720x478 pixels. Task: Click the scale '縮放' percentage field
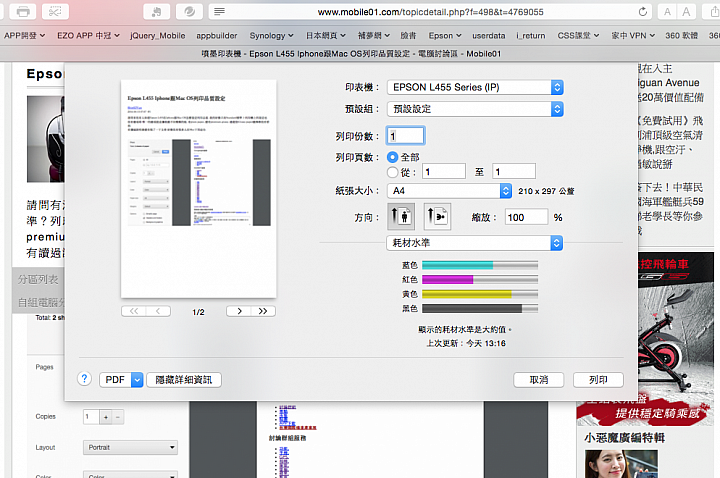click(x=526, y=217)
